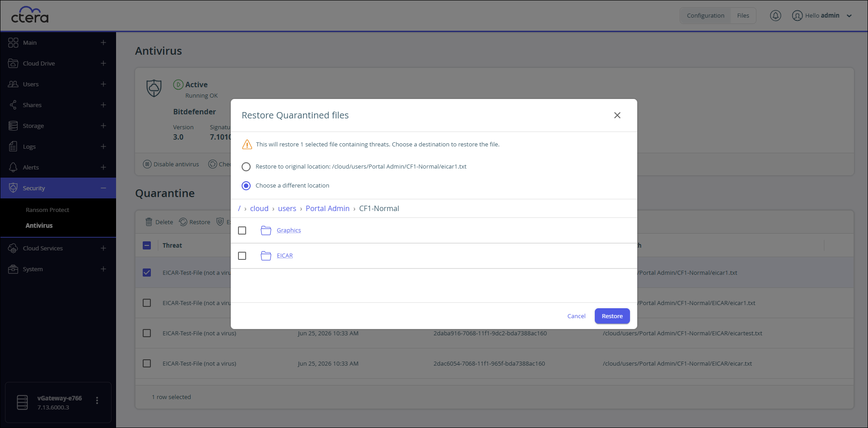Collapse the Security menu minus
The width and height of the screenshot is (868, 428).
click(x=103, y=188)
